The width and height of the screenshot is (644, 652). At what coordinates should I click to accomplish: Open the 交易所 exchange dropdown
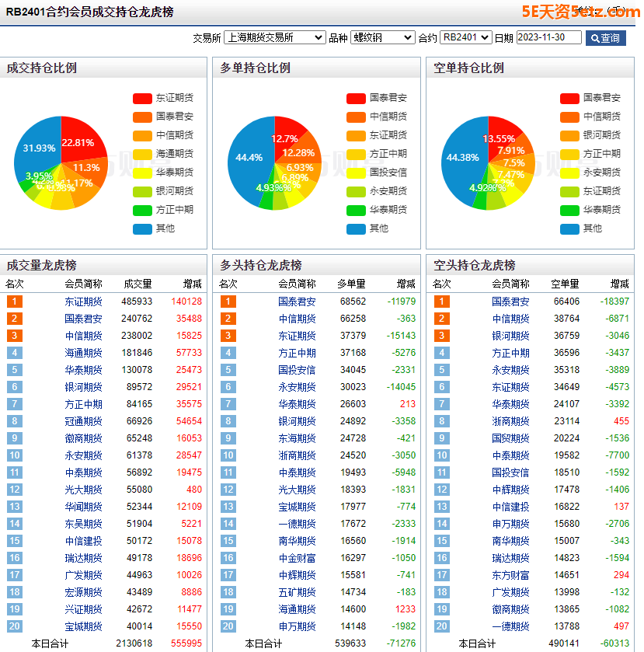click(274, 38)
